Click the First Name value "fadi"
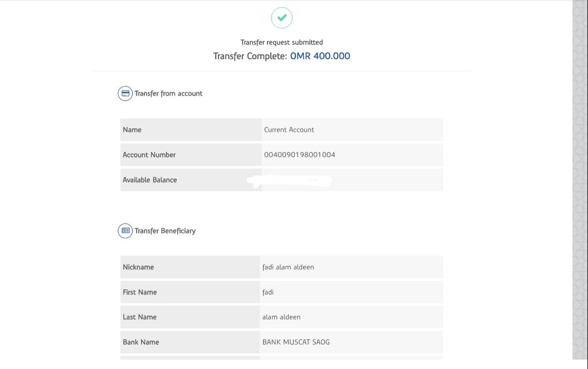Image resolution: width=588 pixels, height=369 pixels. pyautogui.click(x=268, y=292)
